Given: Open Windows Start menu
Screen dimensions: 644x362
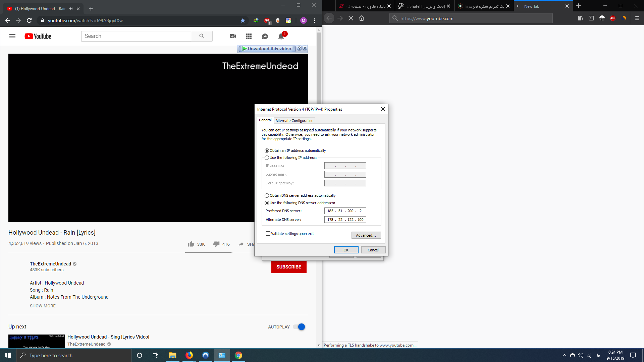Looking at the screenshot, I should pyautogui.click(x=8, y=355).
